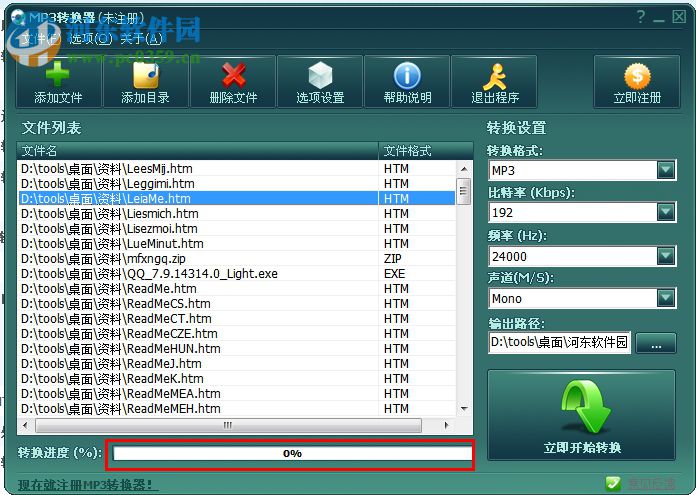Click the file list horizontal scrollbar thumb
Image resolution: width=696 pixels, height=495 pixels.
pyautogui.click(x=228, y=425)
